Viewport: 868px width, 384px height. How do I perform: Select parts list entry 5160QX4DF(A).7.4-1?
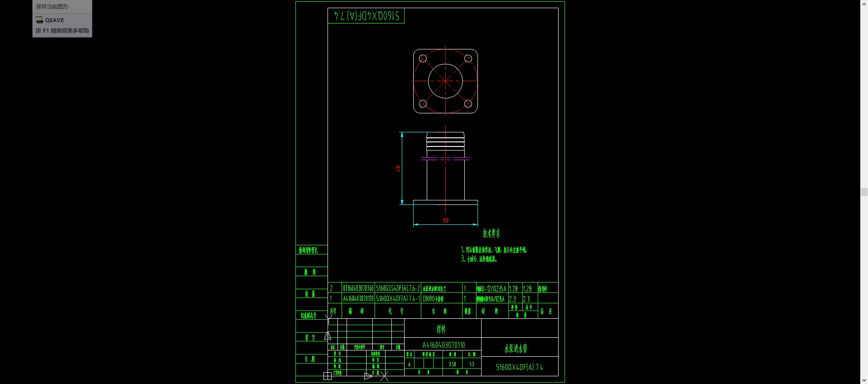point(398,299)
